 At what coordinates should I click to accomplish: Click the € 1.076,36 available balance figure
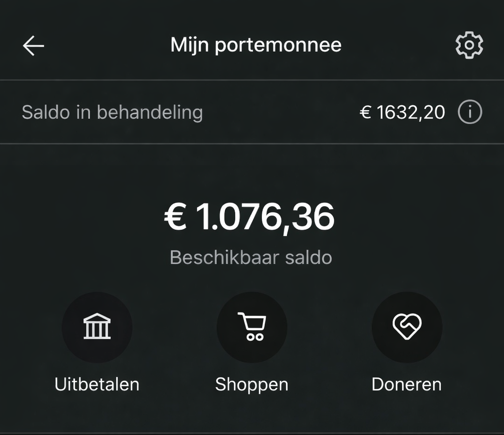[x=250, y=217]
